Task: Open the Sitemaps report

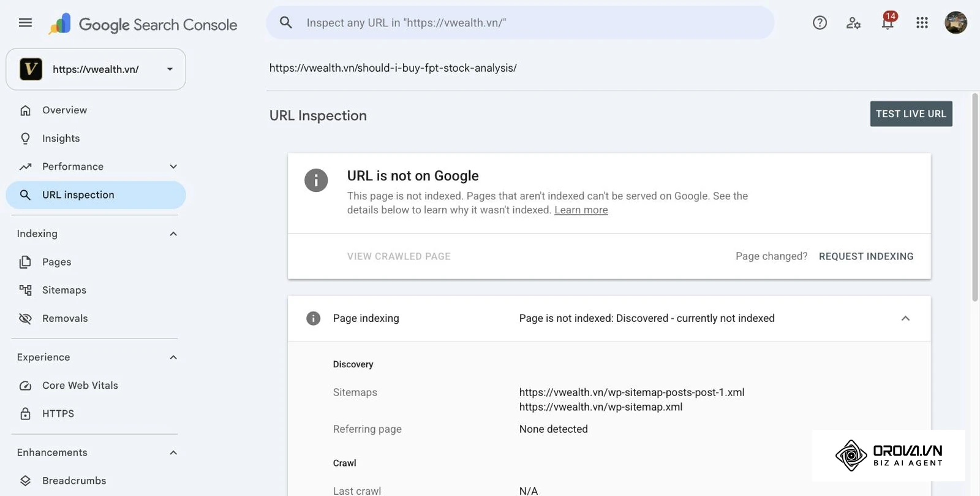Action: pyautogui.click(x=96, y=291)
